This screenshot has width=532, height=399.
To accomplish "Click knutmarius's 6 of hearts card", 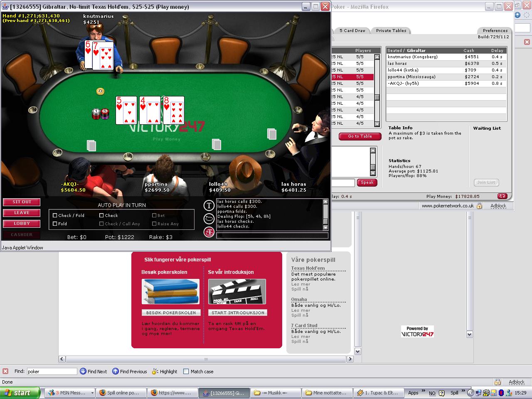I will (89, 54).
